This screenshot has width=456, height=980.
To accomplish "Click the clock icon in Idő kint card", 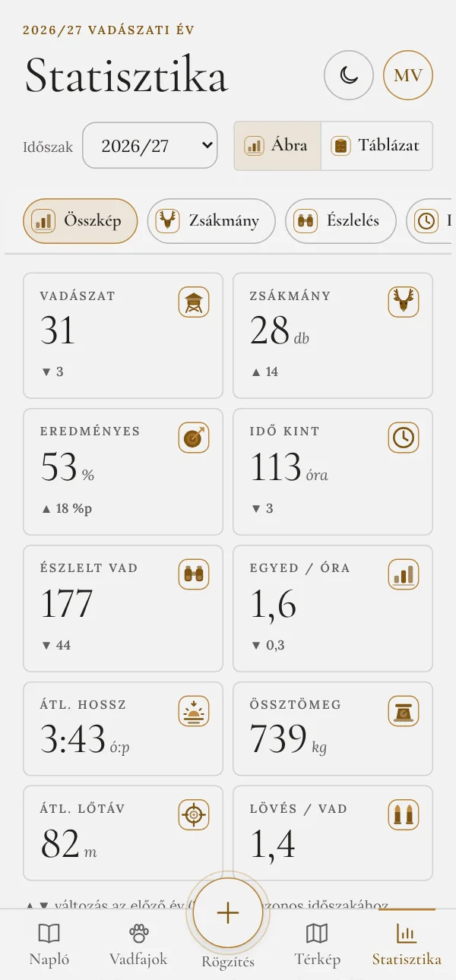I will click(404, 438).
